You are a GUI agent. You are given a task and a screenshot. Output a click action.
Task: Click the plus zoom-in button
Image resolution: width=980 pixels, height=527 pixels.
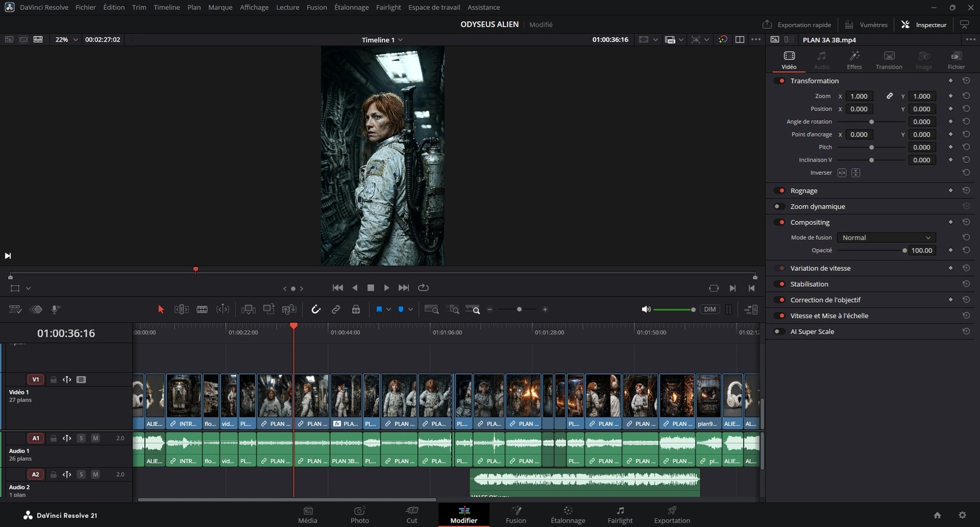tap(545, 309)
